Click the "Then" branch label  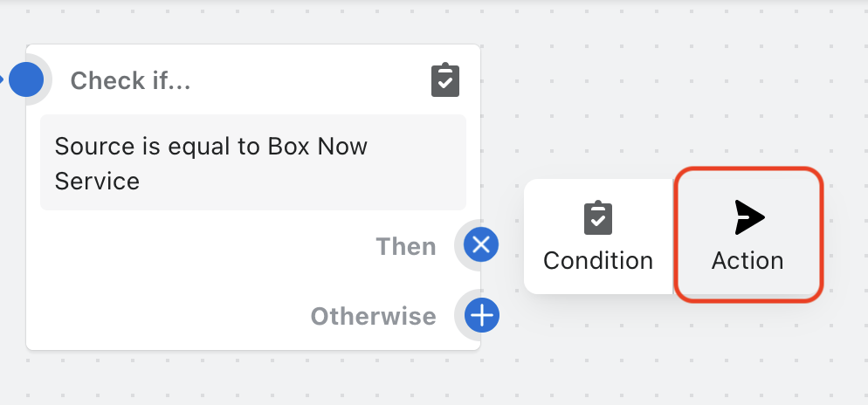(x=406, y=246)
